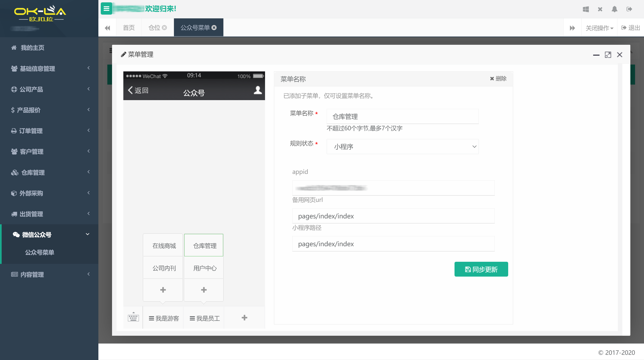Collapse the 微信公众号 sidebar menu
Screen dimensions: 644x360
tap(49, 235)
